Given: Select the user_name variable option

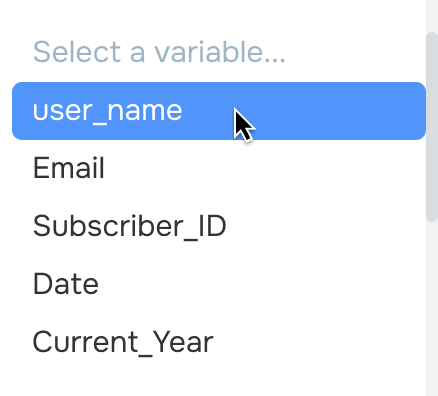Looking at the screenshot, I should [x=219, y=111].
